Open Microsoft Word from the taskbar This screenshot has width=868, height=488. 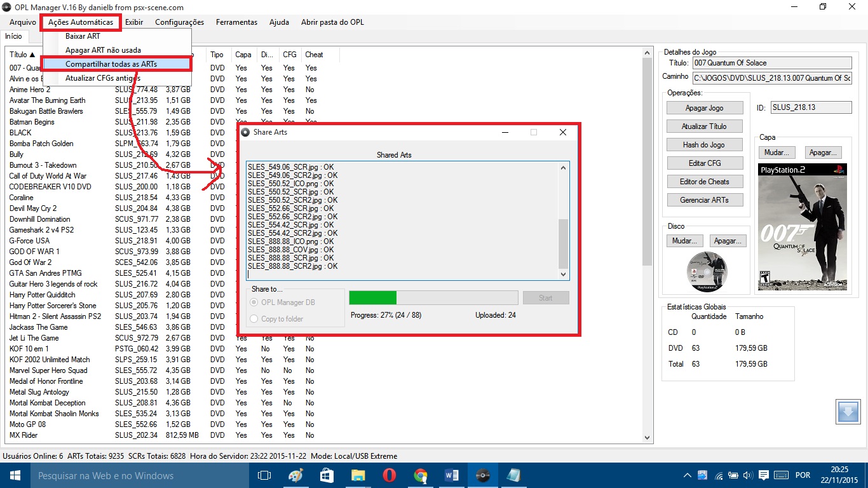tap(452, 475)
